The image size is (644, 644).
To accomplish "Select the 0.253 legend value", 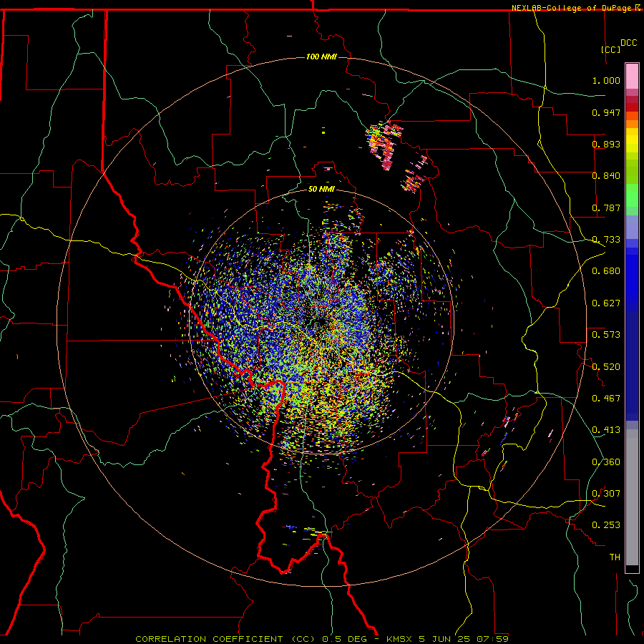I will point(606,525).
